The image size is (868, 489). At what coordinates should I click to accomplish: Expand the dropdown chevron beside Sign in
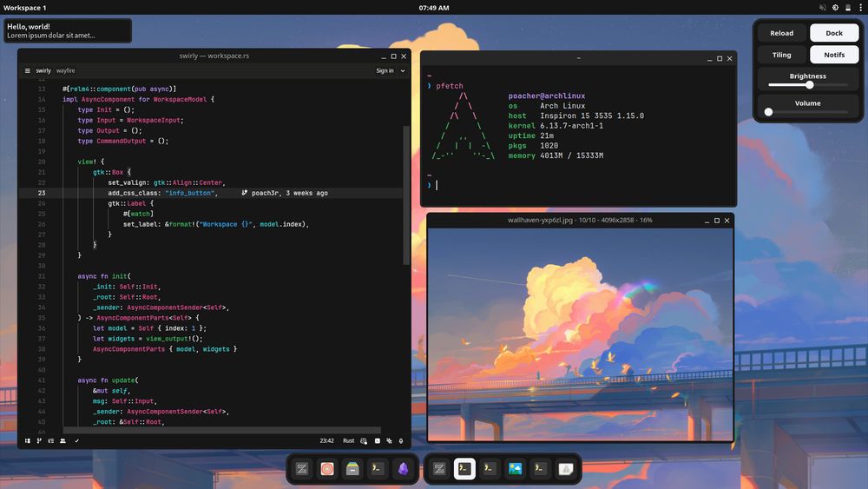(403, 71)
